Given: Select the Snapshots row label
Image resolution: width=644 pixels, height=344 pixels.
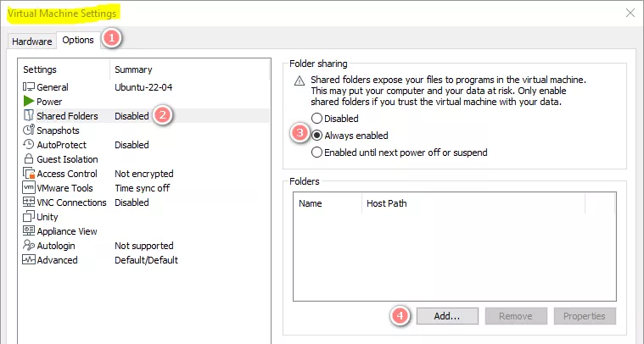Looking at the screenshot, I should pos(58,130).
